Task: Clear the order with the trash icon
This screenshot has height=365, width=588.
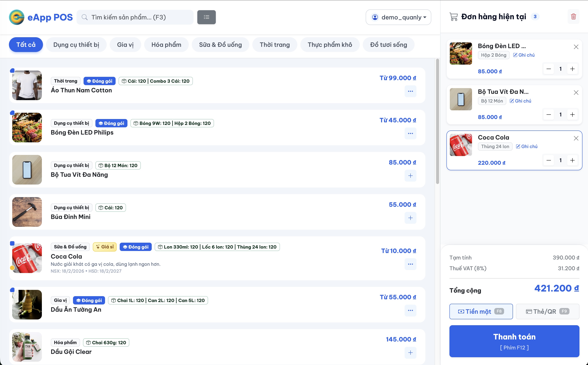Action: tap(573, 16)
